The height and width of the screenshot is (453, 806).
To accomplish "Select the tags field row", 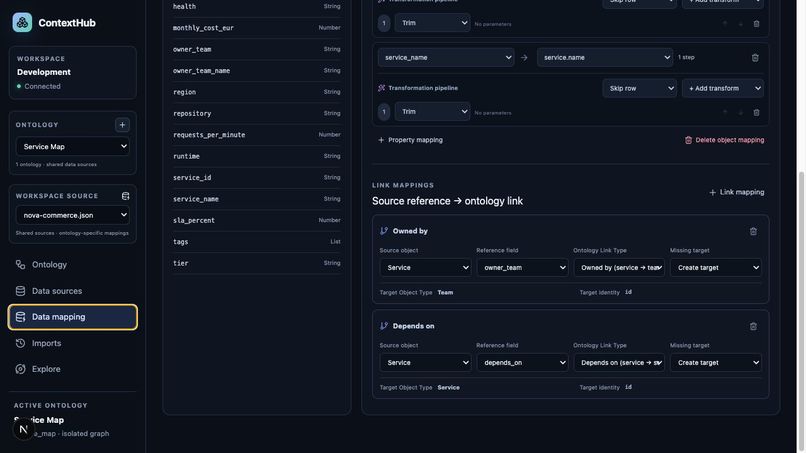I will click(x=257, y=242).
